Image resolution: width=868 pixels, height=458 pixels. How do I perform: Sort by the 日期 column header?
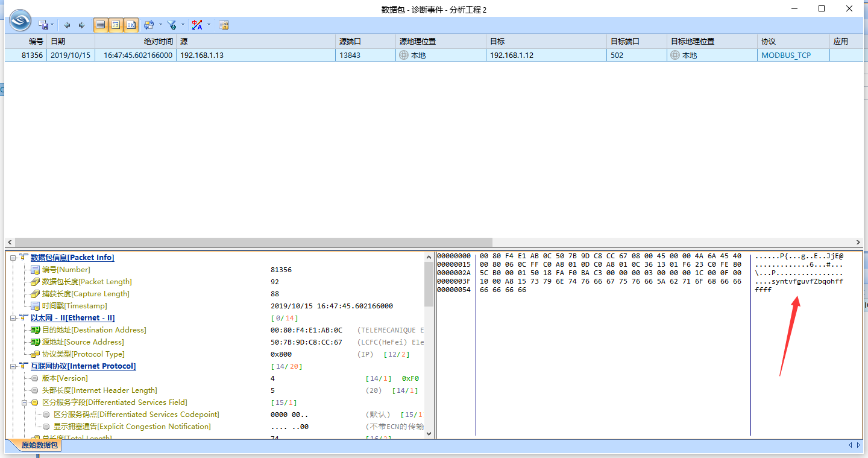point(71,42)
